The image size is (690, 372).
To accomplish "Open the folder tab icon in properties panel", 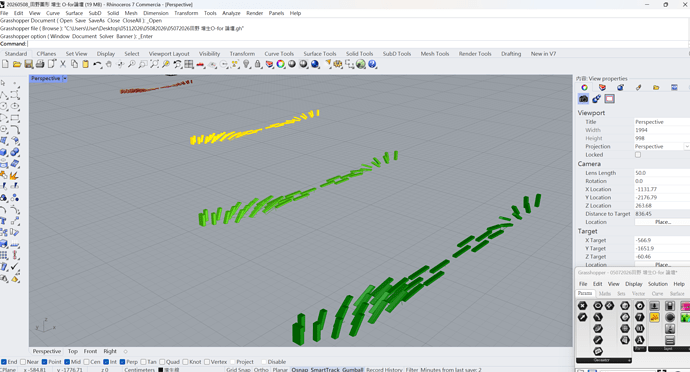I will 656,87.
